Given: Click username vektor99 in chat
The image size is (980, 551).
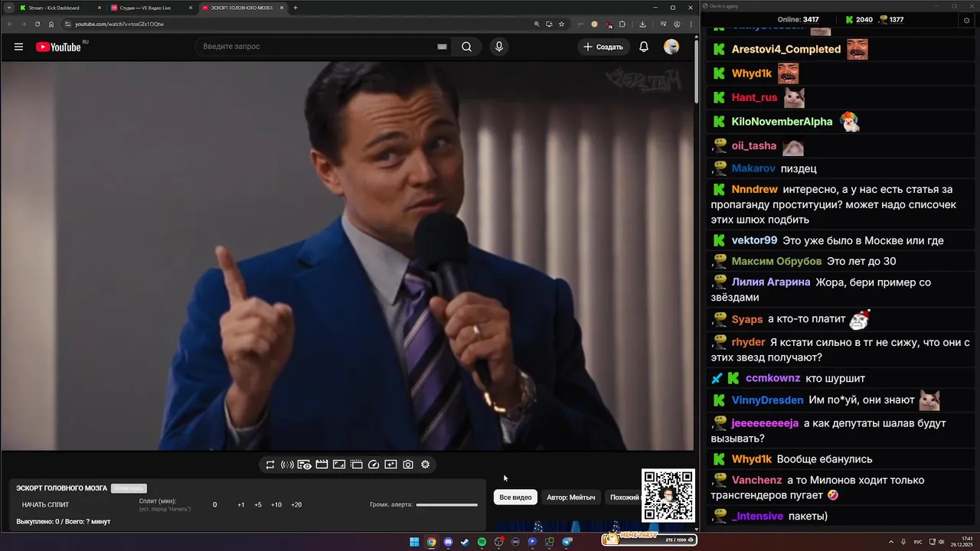Looking at the screenshot, I should click(x=754, y=240).
